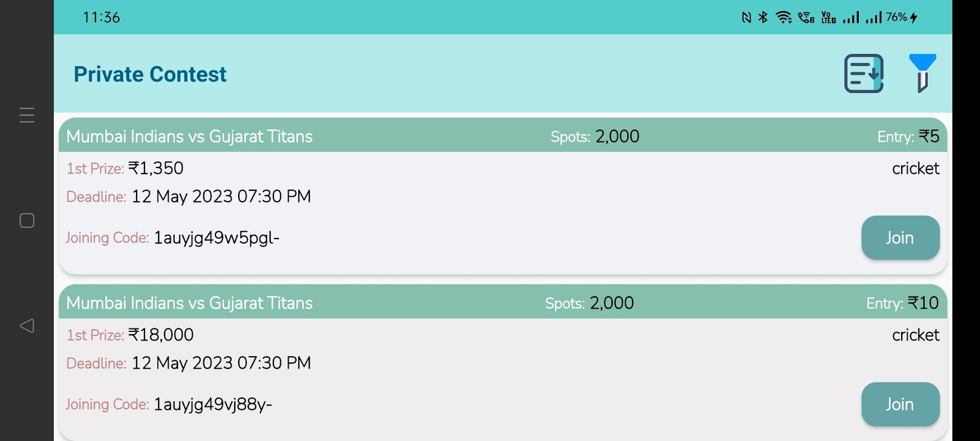Open the sort list icon
Image resolution: width=980 pixels, height=441 pixels.
point(864,73)
